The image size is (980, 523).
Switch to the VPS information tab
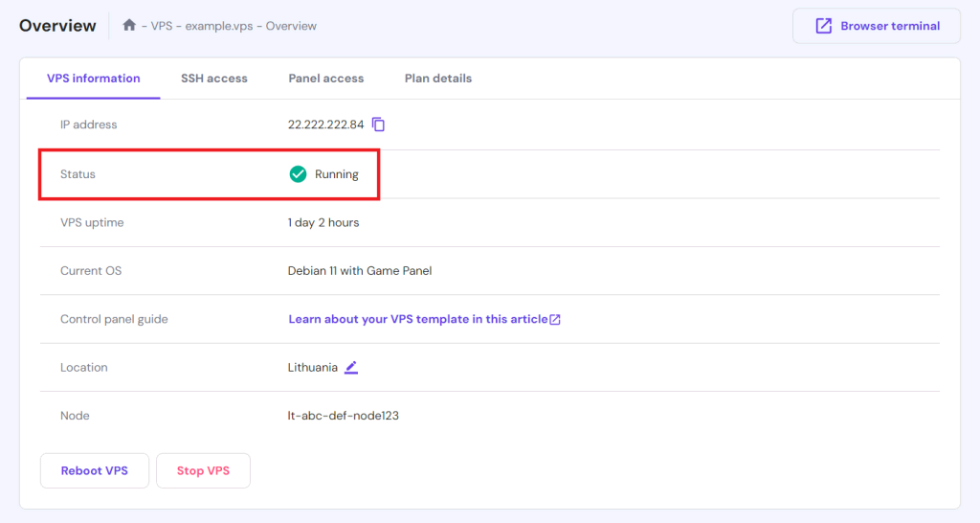point(93,79)
